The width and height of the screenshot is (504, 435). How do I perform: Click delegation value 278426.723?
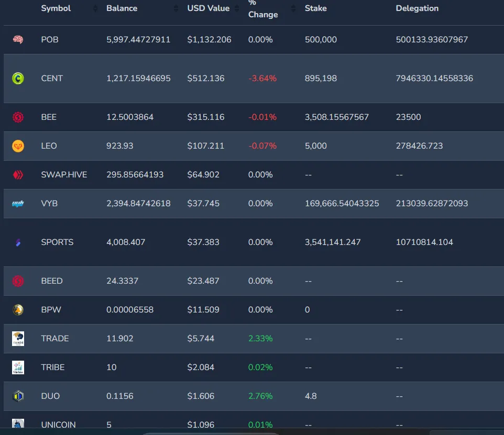(x=419, y=146)
